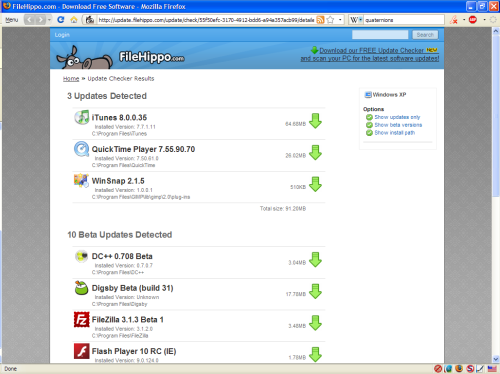
Task: Click the 10 Beta Updates Detected heading
Action: tap(120, 235)
